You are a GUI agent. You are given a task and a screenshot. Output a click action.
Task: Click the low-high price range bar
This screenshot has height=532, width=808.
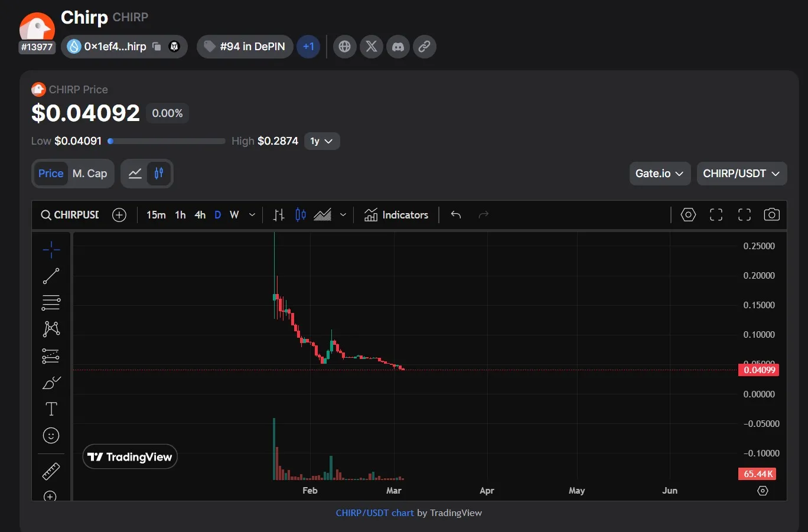[x=167, y=141]
